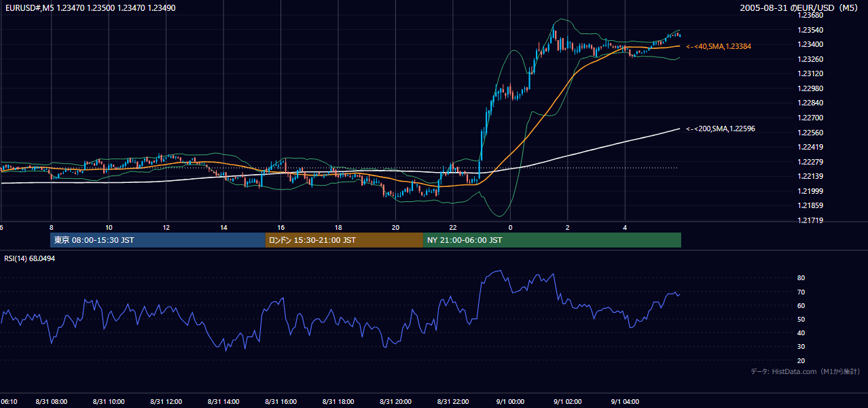The height and width of the screenshot is (408, 868).
Task: Click the NY 21:00-06:00 JST session bar
Action: pos(552,240)
